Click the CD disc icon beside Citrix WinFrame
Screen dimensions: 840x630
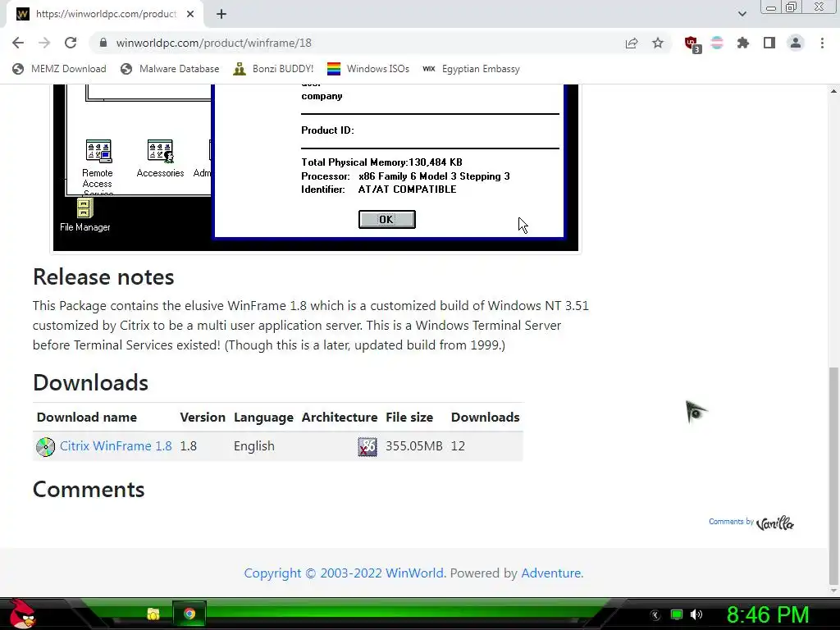[x=46, y=447]
